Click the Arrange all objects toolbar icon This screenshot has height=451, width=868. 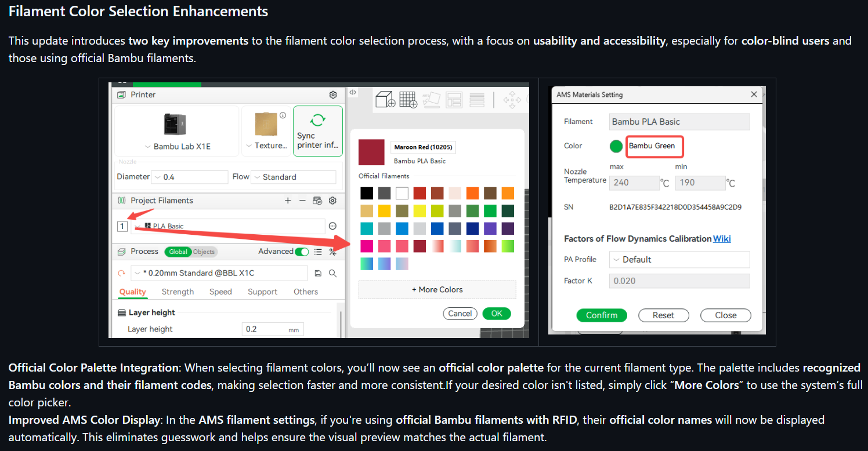[x=454, y=100]
